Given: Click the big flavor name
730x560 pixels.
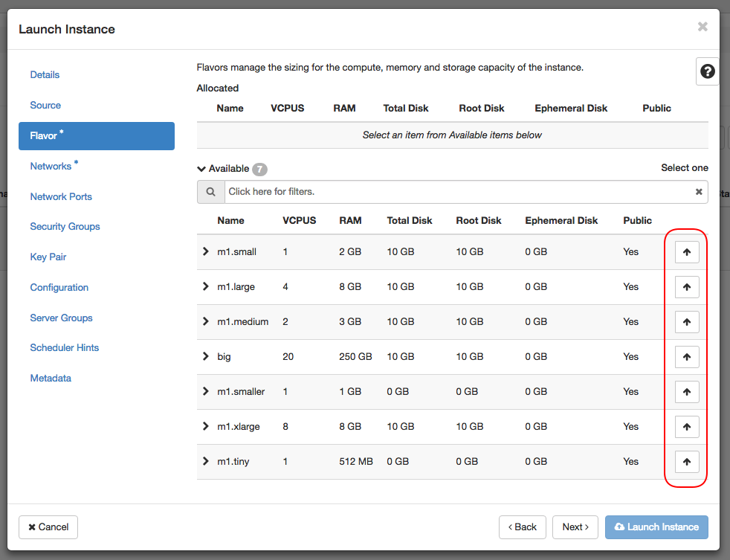Looking at the screenshot, I should [x=224, y=357].
